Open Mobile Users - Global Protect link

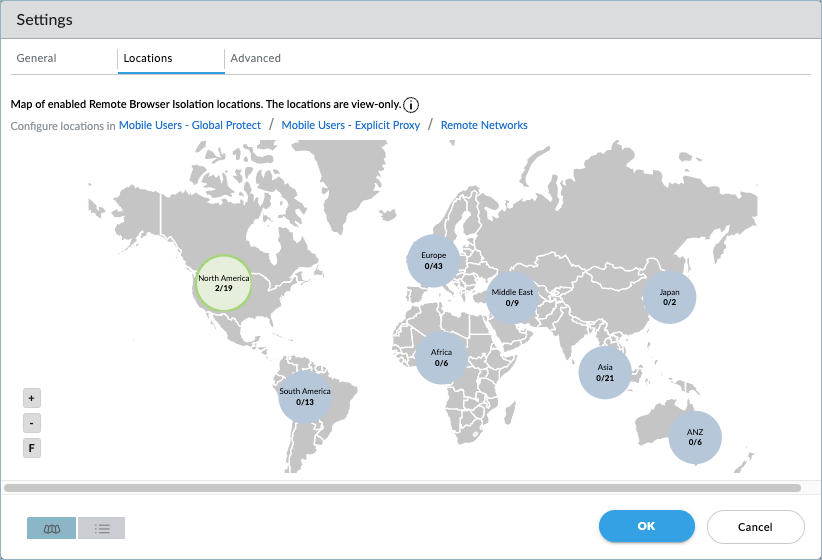(190, 125)
